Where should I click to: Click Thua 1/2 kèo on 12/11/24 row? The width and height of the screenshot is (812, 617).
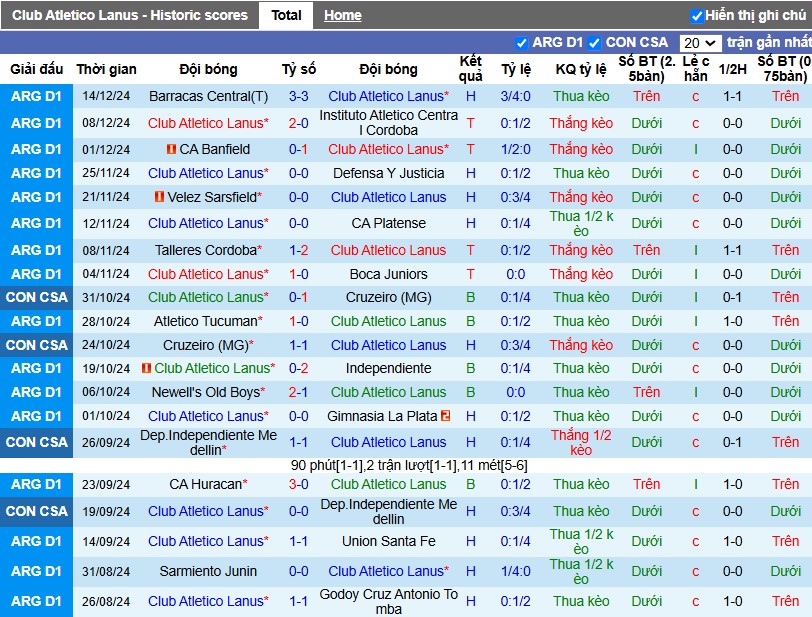[581, 223]
